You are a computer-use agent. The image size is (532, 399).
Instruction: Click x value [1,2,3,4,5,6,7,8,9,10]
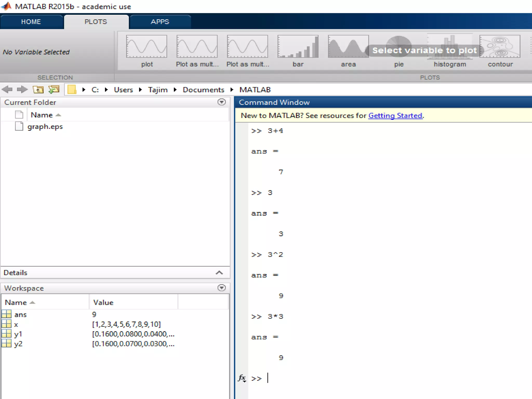pos(127,324)
